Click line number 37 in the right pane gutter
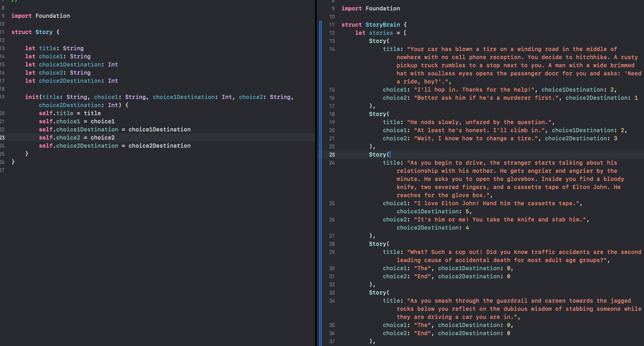This screenshot has height=346, width=644. 332,341
